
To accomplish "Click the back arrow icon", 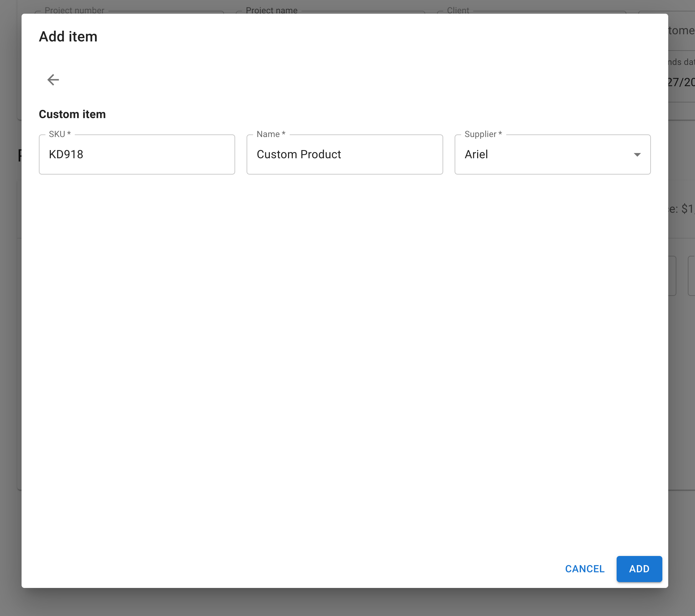I will [53, 80].
